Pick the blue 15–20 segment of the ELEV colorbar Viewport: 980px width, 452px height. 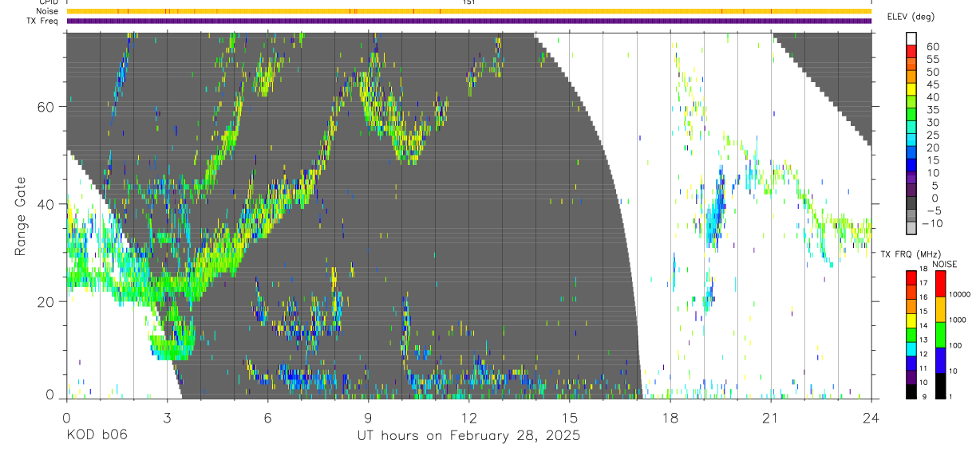click(911, 153)
